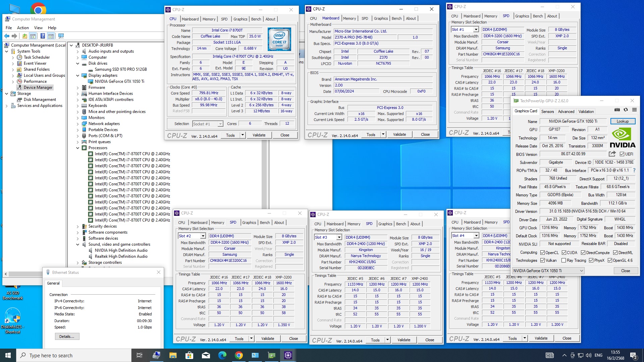Open the Action menu in Computer Management
644x362 pixels.
(23, 28)
